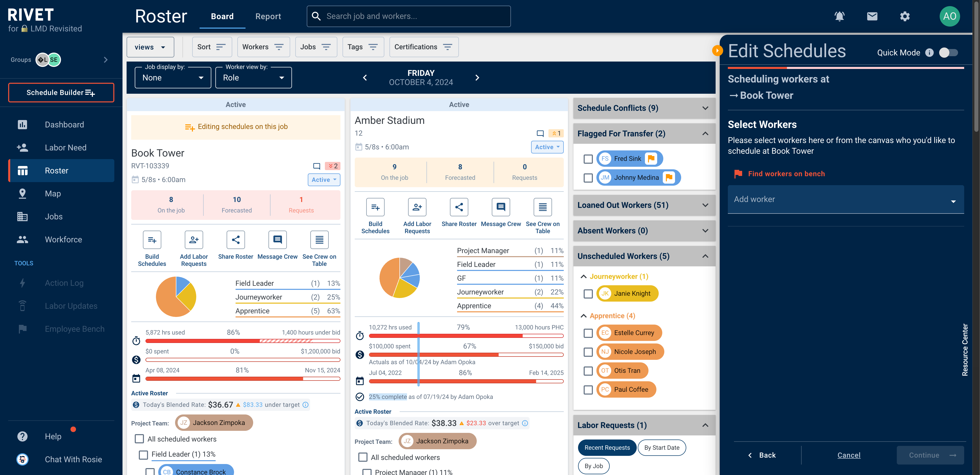The image size is (980, 475).
Task: Select the Recent Requests filter button
Action: tap(607, 448)
